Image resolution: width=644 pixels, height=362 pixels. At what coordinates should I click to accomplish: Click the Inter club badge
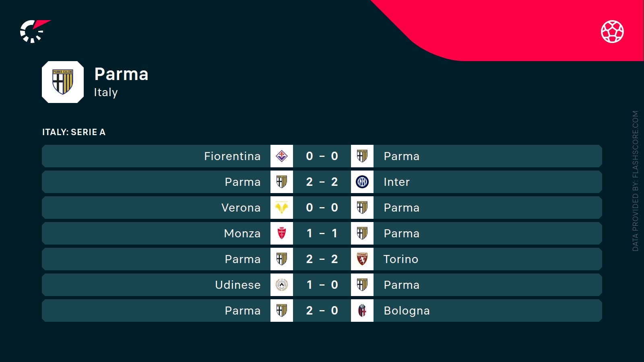pos(362,182)
